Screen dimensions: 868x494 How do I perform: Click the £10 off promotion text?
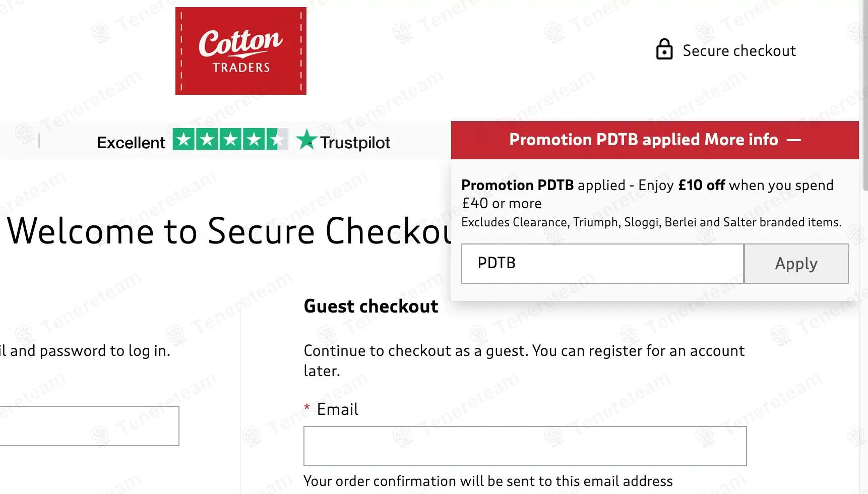(x=701, y=186)
